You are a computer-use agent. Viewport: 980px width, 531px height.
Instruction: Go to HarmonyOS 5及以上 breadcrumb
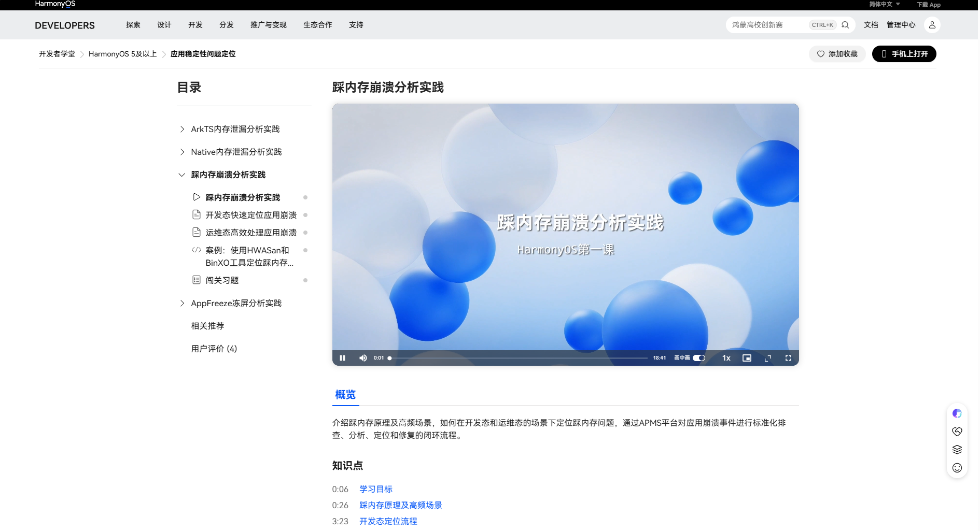pos(123,54)
